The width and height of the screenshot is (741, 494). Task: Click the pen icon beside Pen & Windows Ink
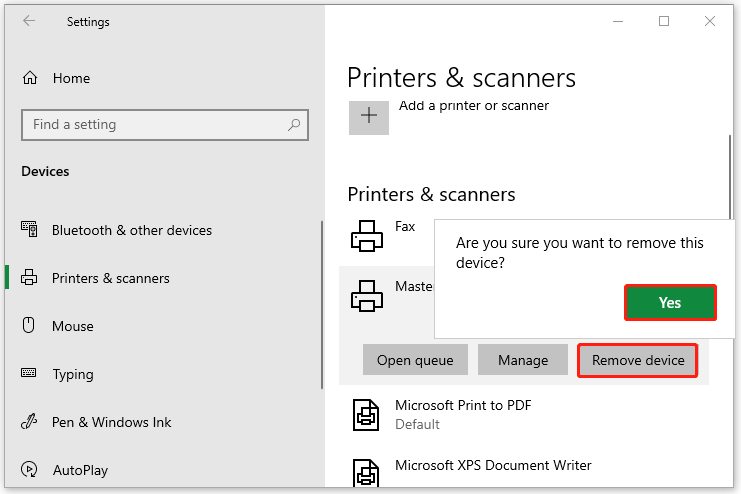29,421
